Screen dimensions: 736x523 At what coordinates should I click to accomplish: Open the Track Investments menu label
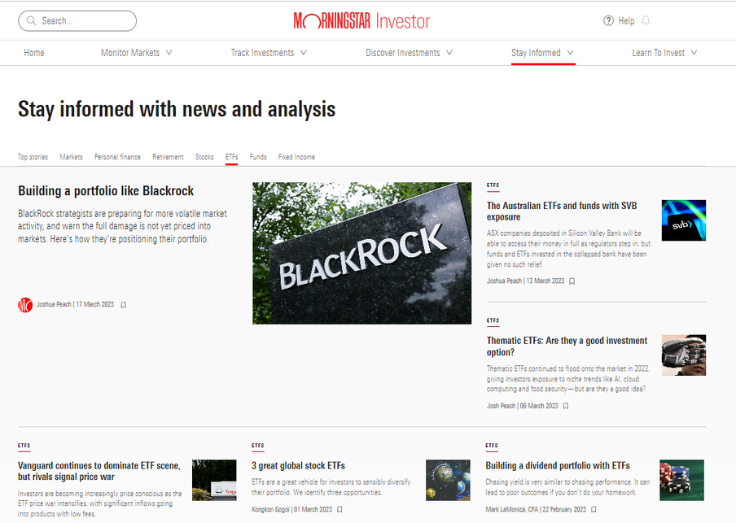pos(262,53)
